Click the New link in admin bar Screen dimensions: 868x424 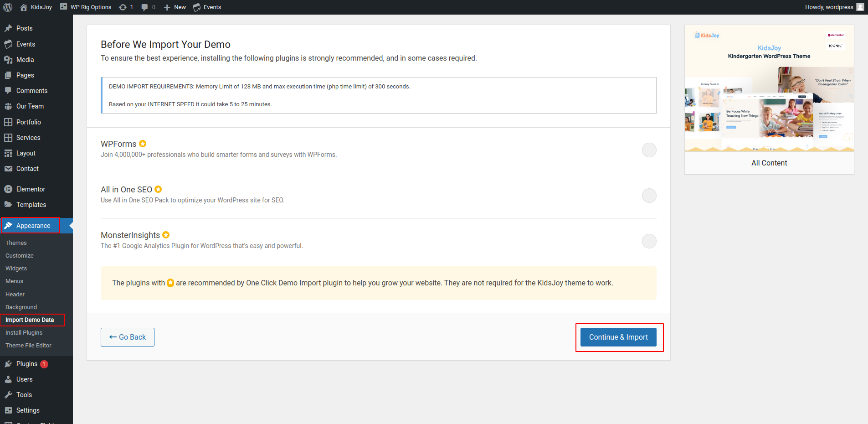tap(180, 7)
